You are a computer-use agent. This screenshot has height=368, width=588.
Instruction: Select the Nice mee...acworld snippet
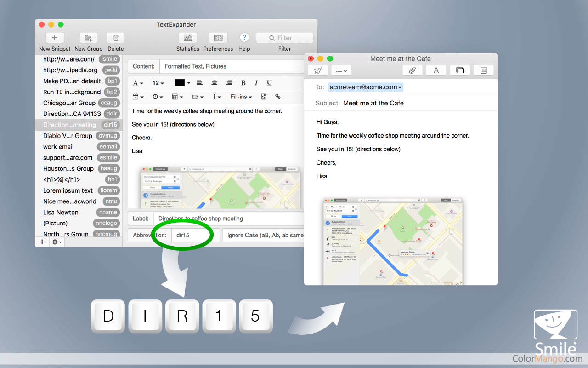click(79, 201)
